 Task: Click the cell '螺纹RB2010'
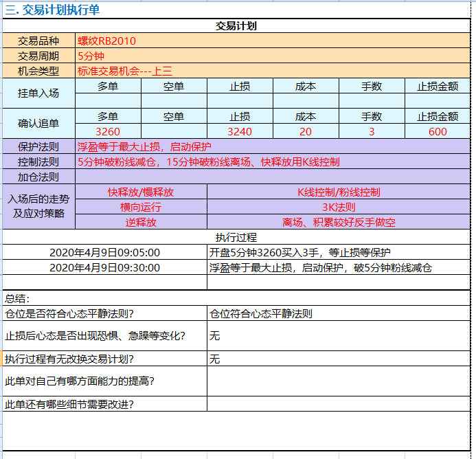(273, 41)
